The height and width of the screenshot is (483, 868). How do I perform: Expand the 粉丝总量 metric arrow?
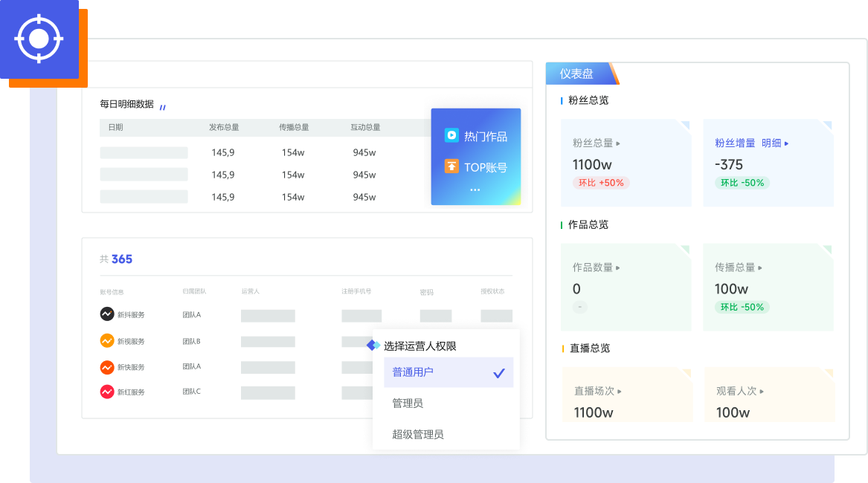[618, 143]
